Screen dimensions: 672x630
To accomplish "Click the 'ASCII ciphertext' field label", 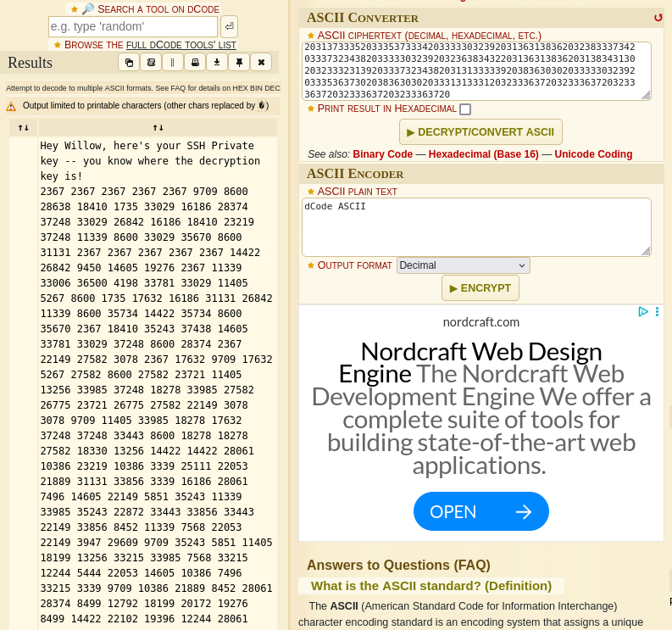I will (429, 36).
